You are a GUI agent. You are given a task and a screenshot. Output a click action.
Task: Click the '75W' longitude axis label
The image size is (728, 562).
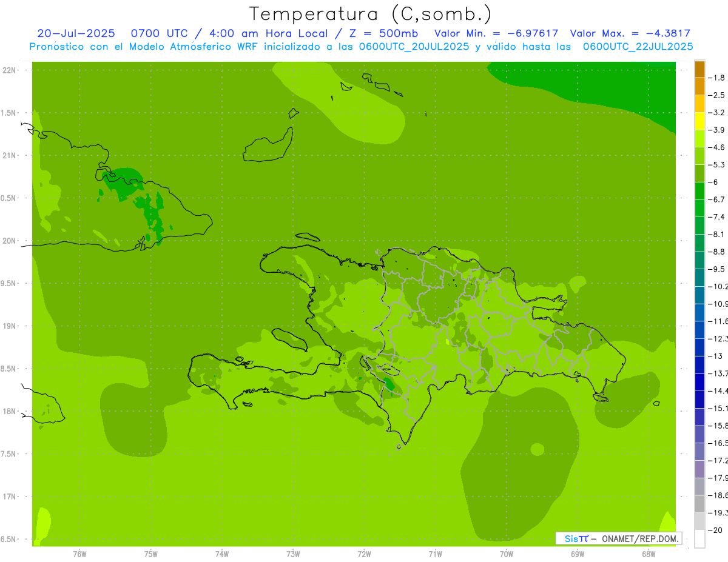[151, 554]
